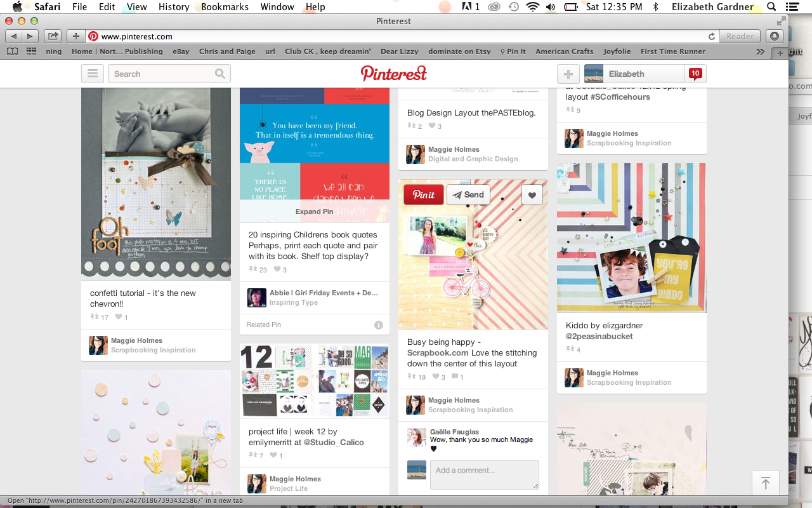Open Abbie Girl Friday Events pinner link

point(324,293)
